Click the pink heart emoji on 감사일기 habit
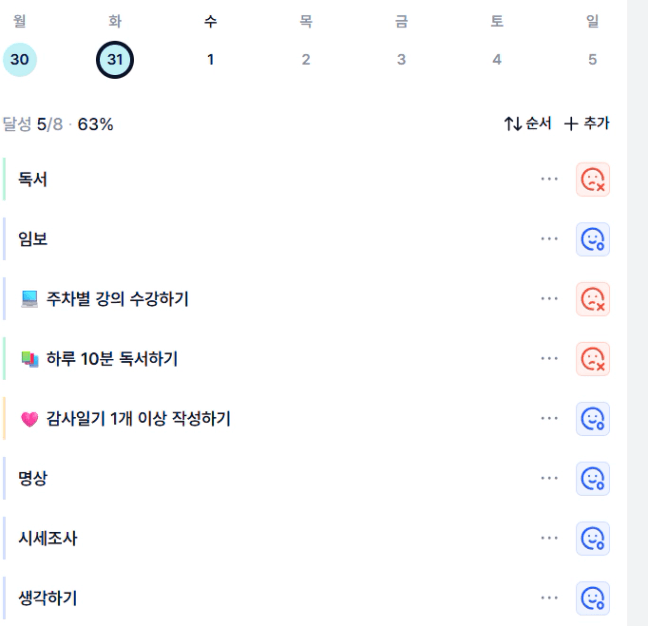This screenshot has width=648, height=626. coord(29,419)
